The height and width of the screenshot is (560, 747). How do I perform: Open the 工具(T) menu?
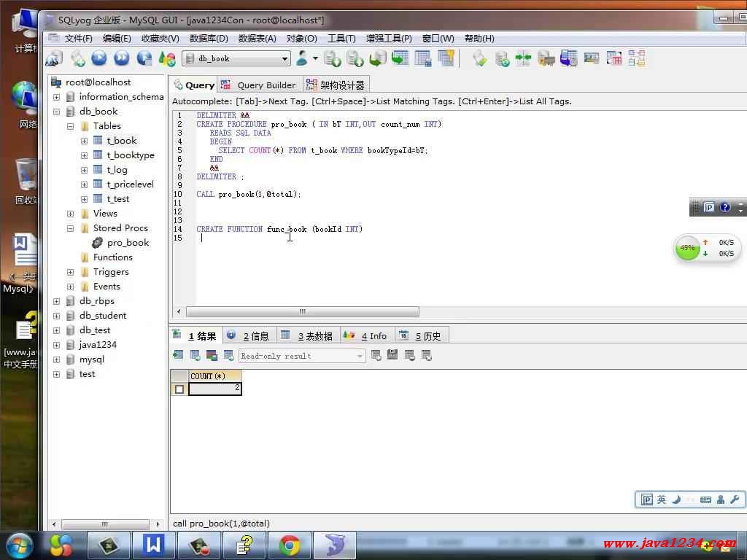coord(341,39)
